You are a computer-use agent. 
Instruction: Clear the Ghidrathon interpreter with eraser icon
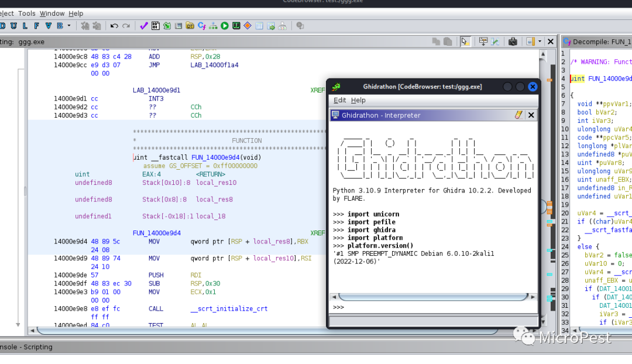(x=518, y=115)
